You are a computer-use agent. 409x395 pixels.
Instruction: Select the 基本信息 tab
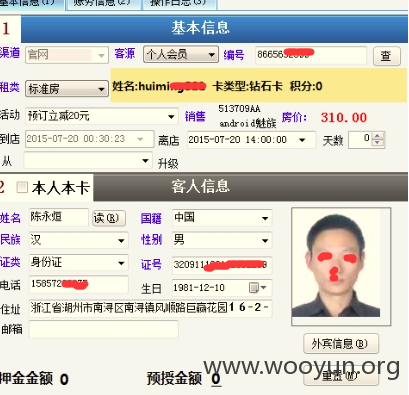[x=32, y=4]
